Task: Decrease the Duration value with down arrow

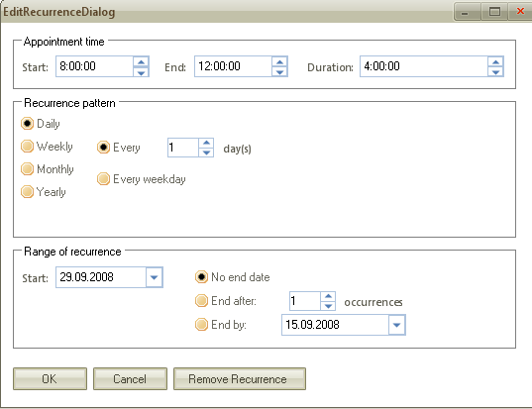Action: pos(495,72)
